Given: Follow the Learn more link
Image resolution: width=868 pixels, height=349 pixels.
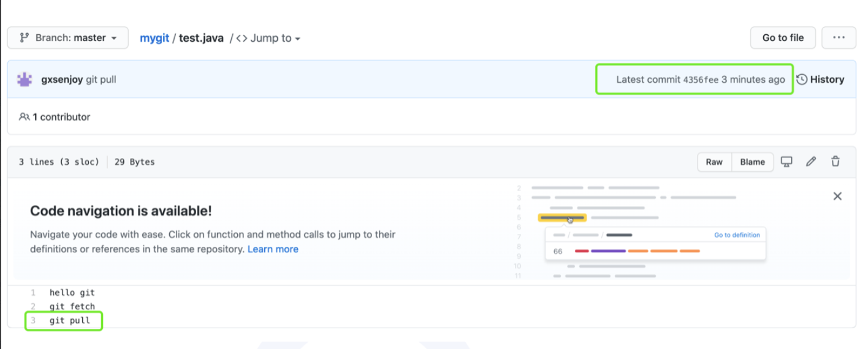Looking at the screenshot, I should pyautogui.click(x=273, y=249).
